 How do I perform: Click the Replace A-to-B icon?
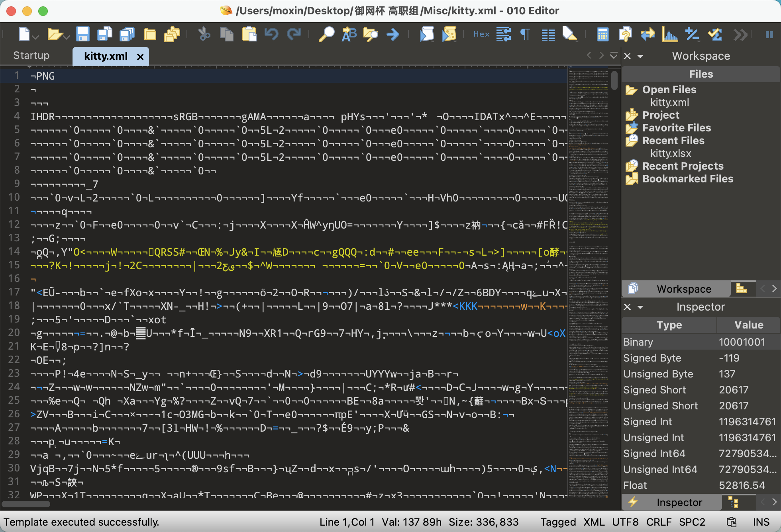click(x=349, y=35)
